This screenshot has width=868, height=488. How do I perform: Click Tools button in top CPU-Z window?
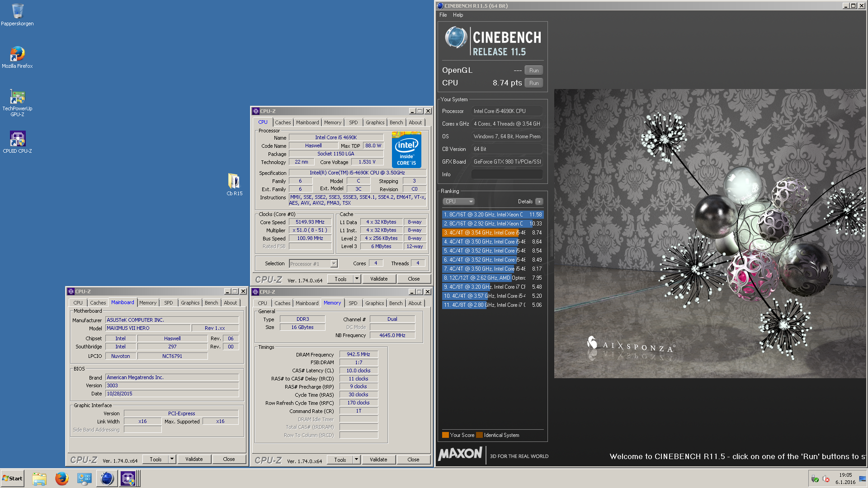340,279
